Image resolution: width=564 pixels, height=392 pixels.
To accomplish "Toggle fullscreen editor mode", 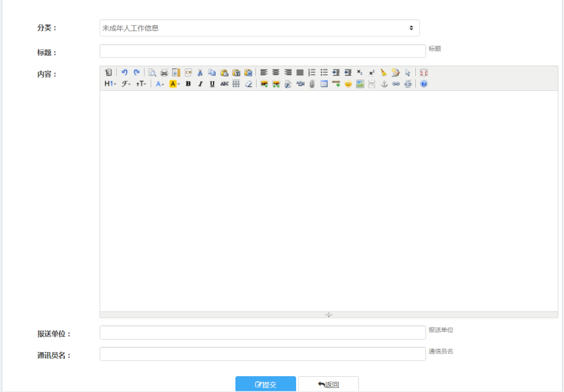I will coord(424,72).
